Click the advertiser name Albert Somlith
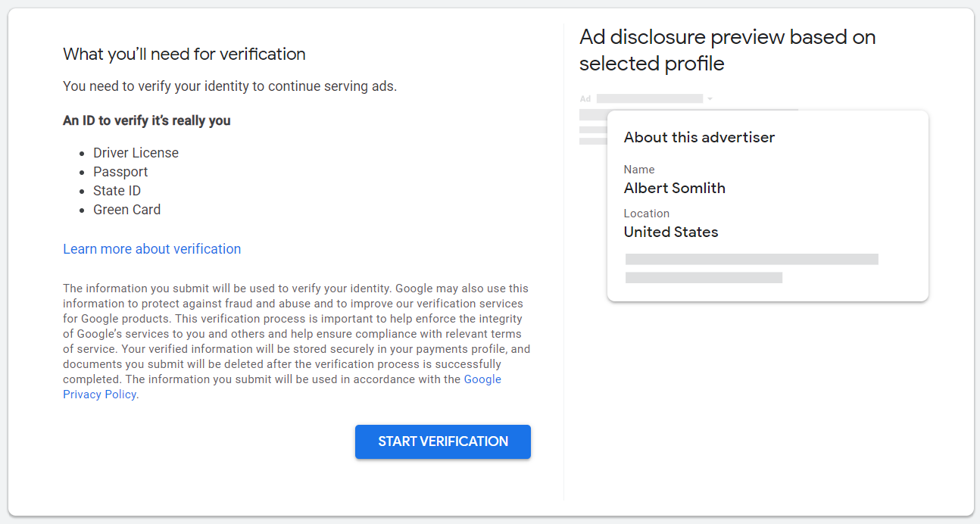 (x=674, y=189)
